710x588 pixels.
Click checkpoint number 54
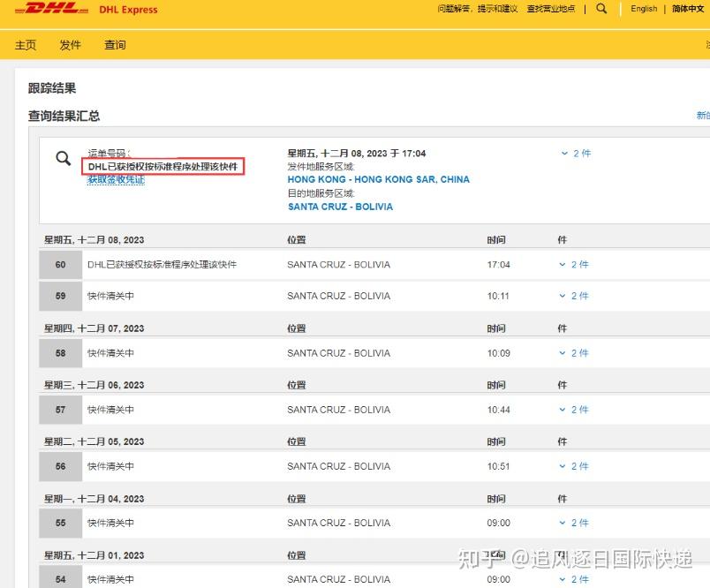61,578
